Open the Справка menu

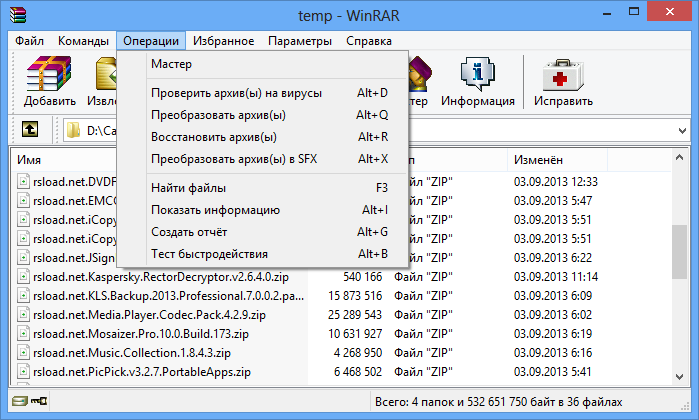[369, 41]
